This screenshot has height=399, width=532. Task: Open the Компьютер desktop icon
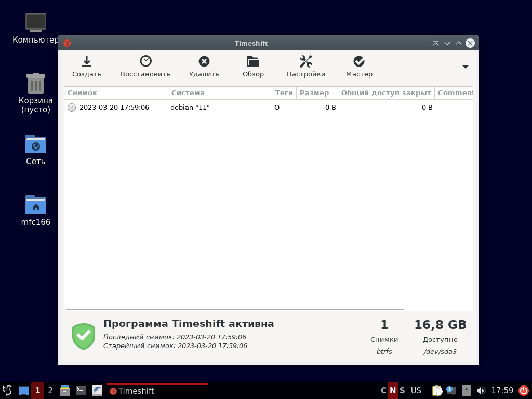coord(36,28)
